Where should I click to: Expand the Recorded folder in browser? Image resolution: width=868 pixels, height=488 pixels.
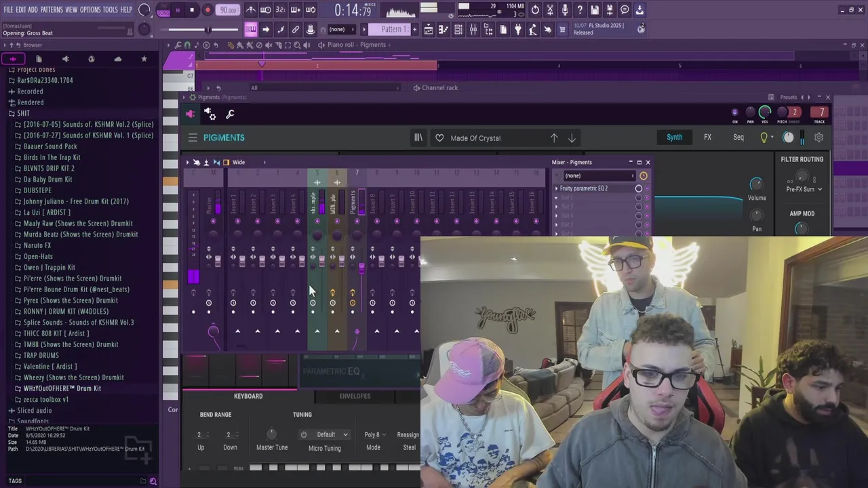[x=30, y=91]
